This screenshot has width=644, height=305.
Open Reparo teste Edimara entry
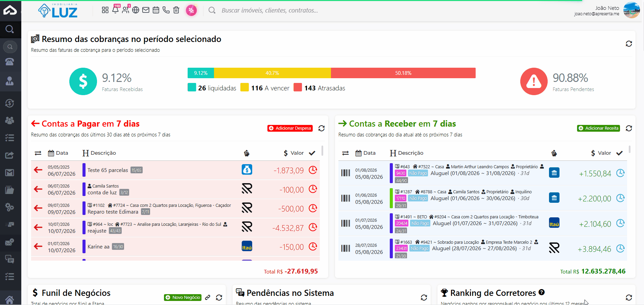(113, 212)
